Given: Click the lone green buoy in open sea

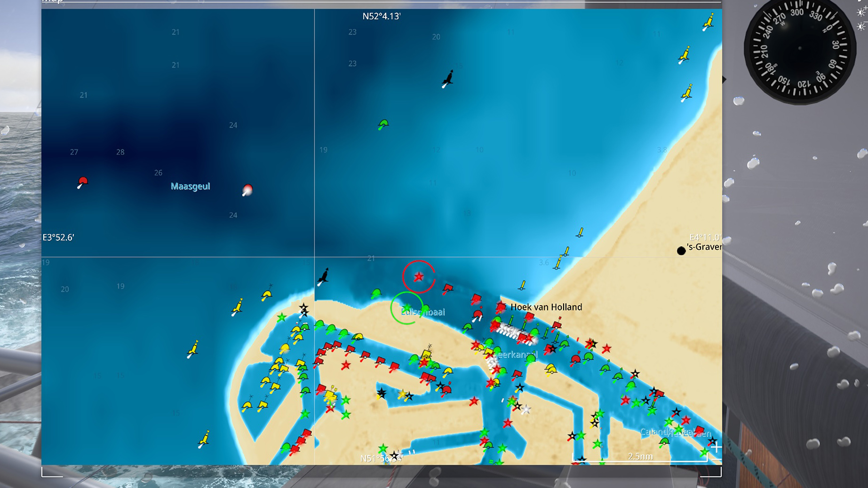Looking at the screenshot, I should [383, 125].
